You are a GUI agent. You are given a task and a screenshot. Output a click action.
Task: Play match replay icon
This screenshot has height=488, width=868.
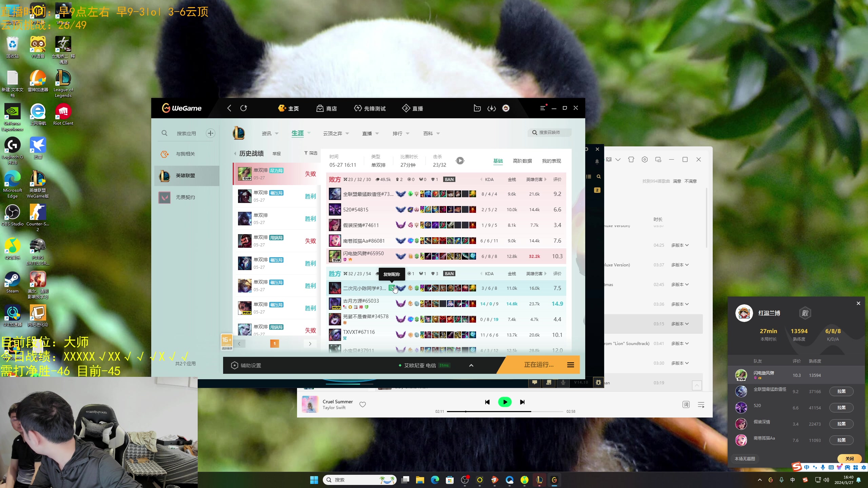coord(460,161)
